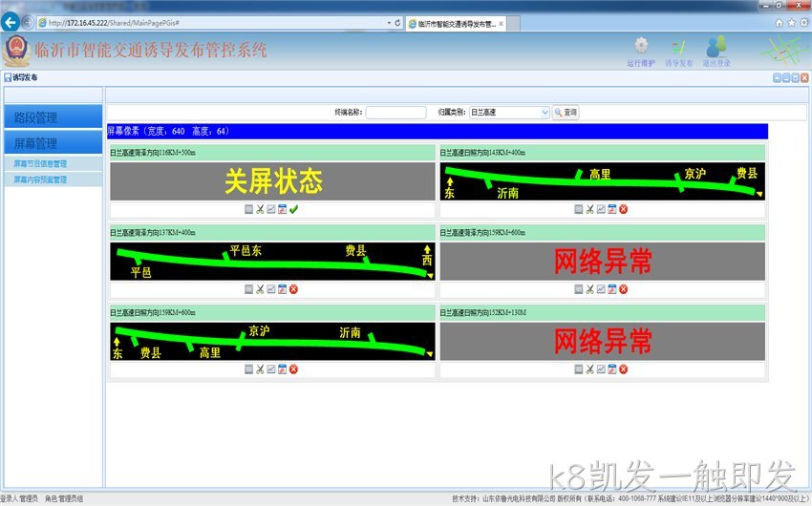Select the browser tab 临沂市智能交通诱导发布管
This screenshot has height=506, width=812.
457,24
